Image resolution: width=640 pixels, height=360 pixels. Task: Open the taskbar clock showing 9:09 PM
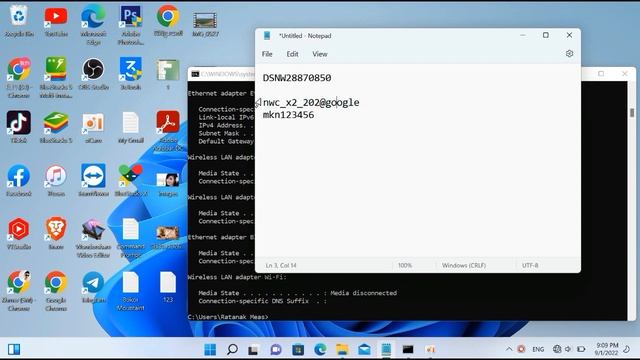coord(607,349)
